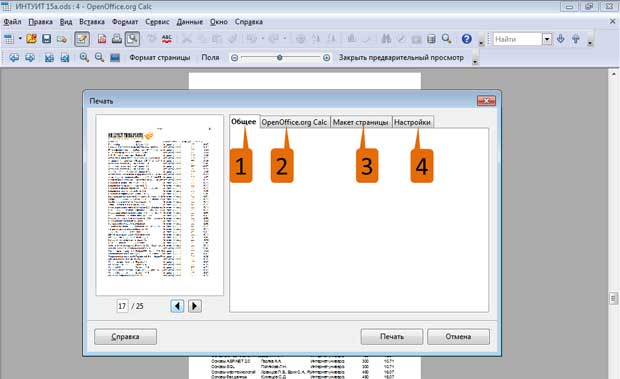The image size is (620, 379).
Task: Open the Настройки tab
Action: [x=412, y=122]
